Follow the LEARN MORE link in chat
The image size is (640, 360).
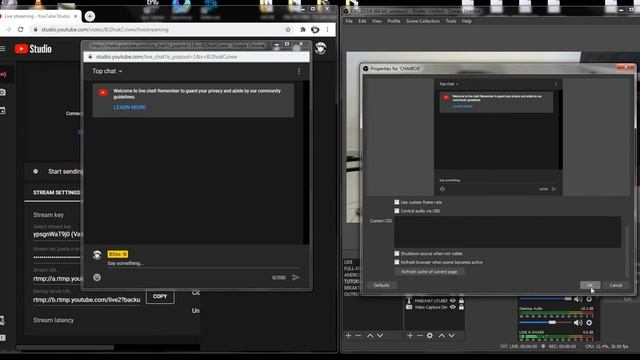(129, 107)
